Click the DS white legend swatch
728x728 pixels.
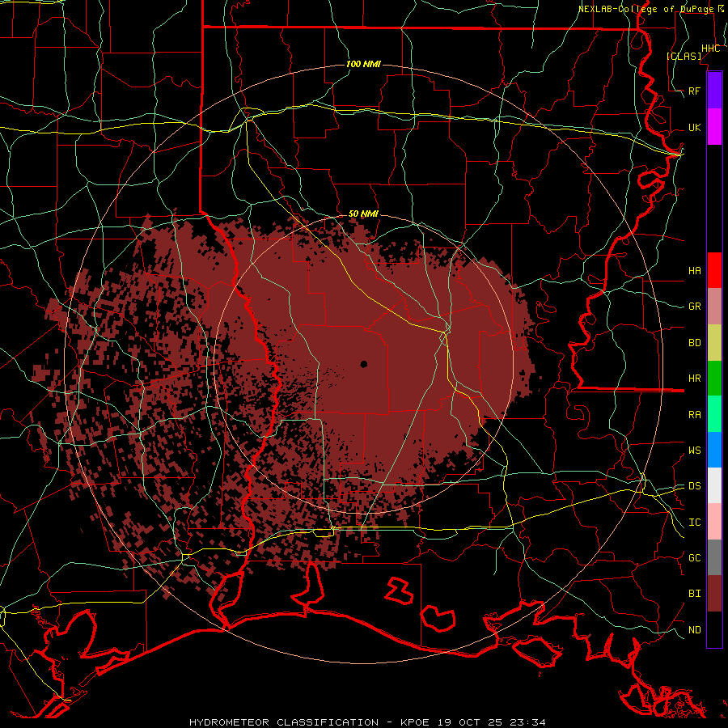tap(714, 485)
